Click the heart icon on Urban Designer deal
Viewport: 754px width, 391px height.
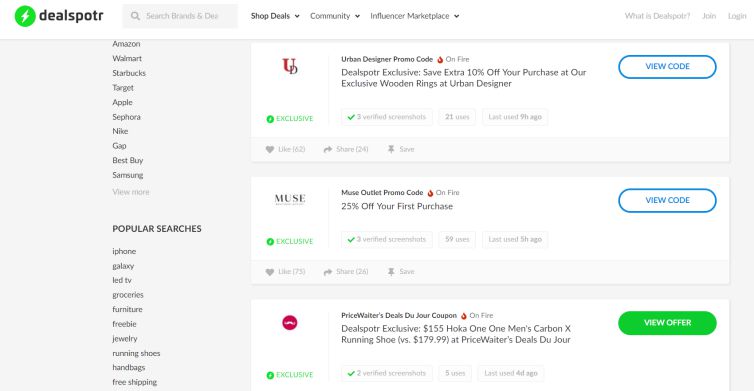click(x=270, y=150)
